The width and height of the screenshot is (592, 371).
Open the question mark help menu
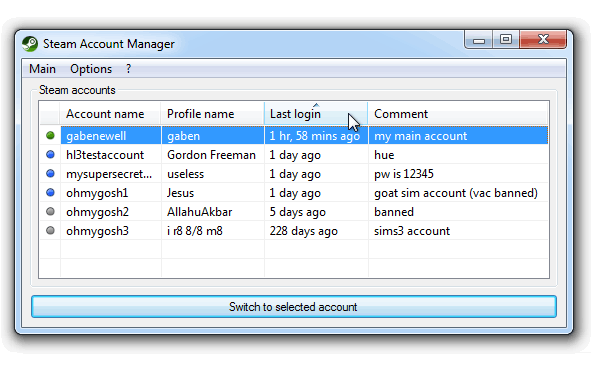point(128,69)
